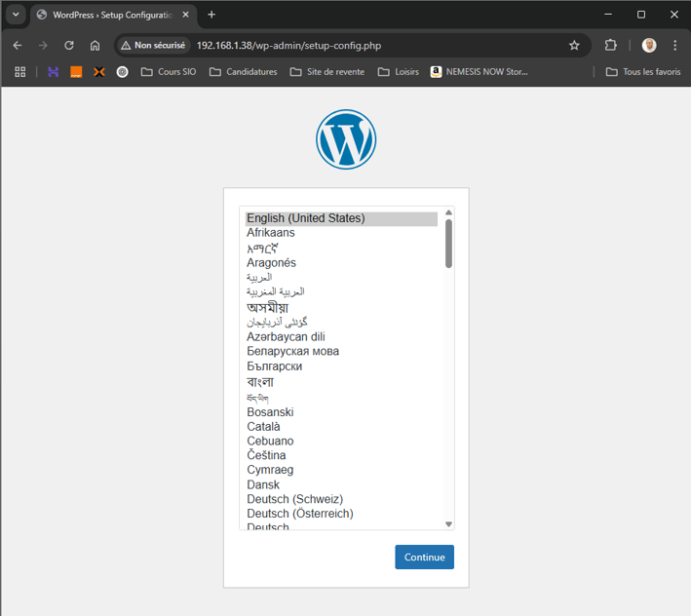The width and height of the screenshot is (691, 616).
Task: Select Dansk language option
Action: click(x=341, y=484)
